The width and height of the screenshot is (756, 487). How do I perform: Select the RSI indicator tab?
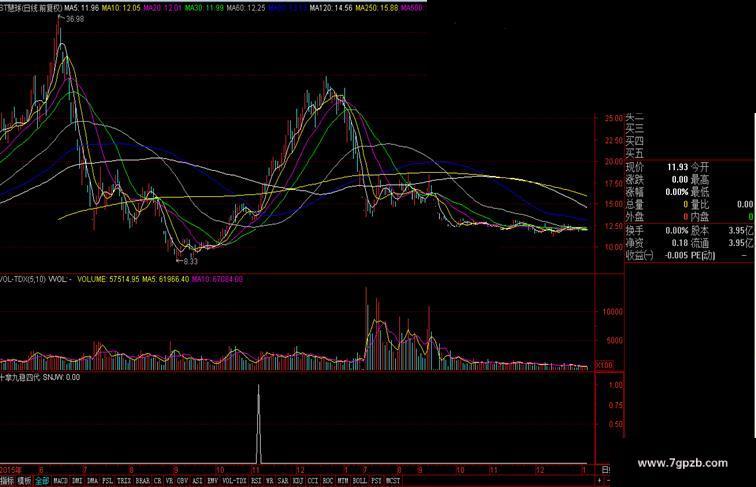pyautogui.click(x=256, y=481)
